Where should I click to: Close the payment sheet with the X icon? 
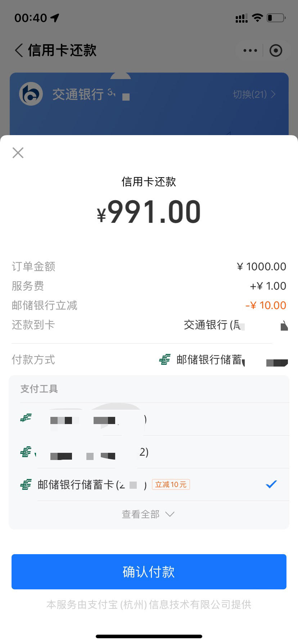tap(18, 153)
